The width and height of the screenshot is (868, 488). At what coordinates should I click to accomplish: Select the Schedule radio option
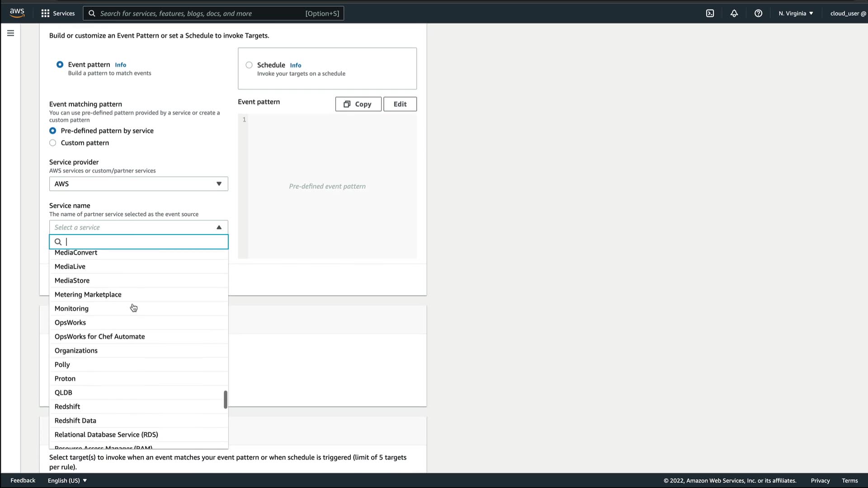249,65
